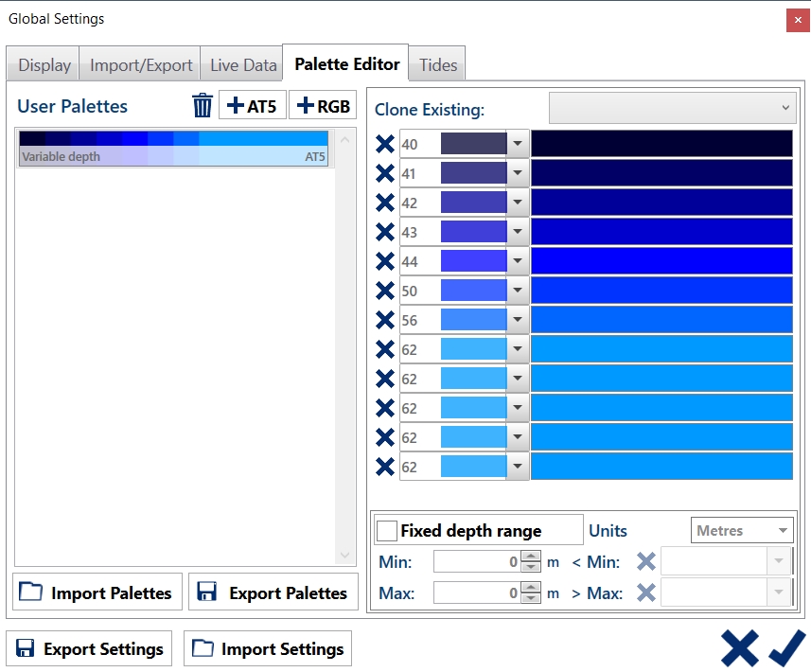Expand the Units Metres dropdown
Viewport: 811px width, 672px height.
pos(742,531)
